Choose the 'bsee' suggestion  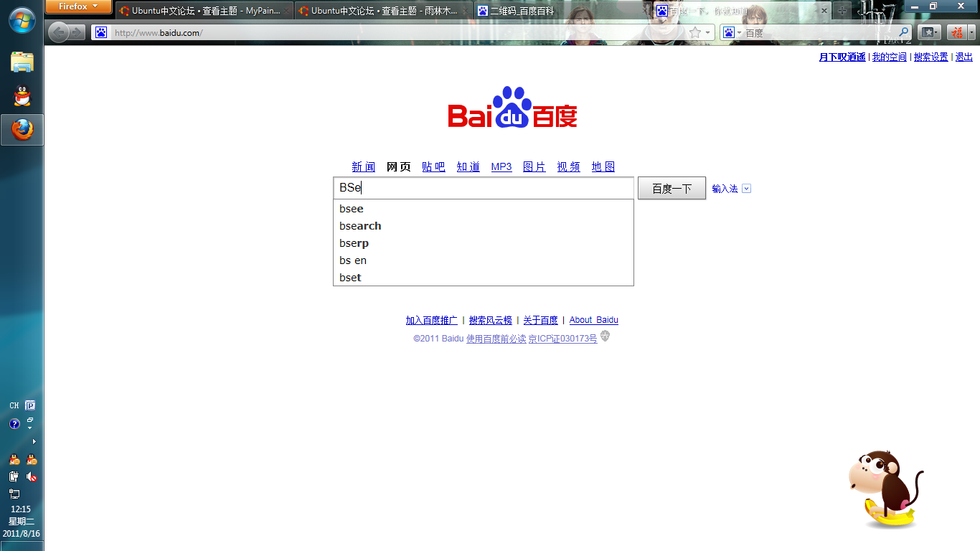point(484,209)
